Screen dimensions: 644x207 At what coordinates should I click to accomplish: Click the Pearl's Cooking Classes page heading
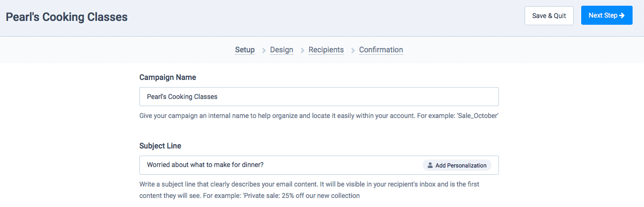coord(67,17)
